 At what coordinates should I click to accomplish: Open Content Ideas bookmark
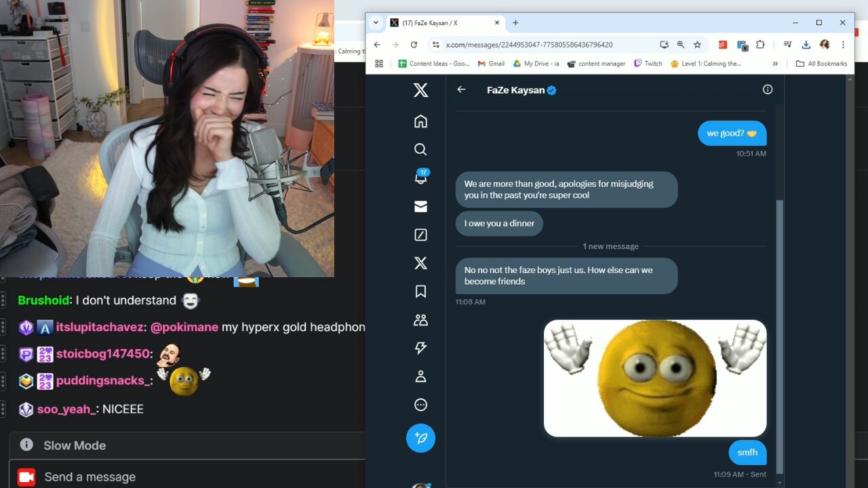[434, 64]
